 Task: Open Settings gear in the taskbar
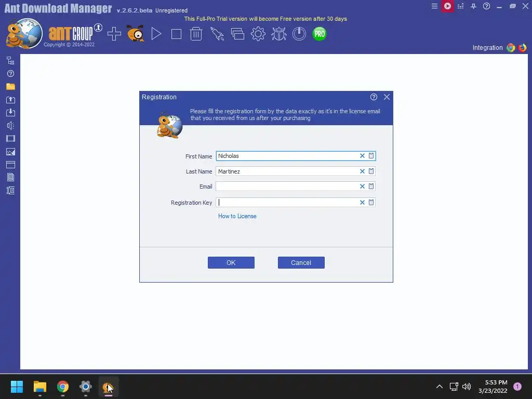86,387
